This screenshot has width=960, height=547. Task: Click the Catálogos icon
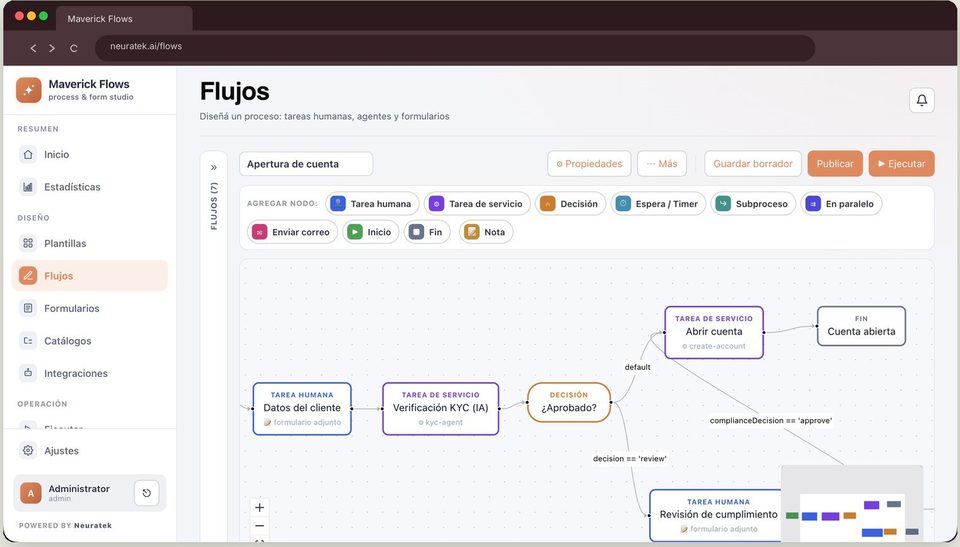tap(28, 341)
